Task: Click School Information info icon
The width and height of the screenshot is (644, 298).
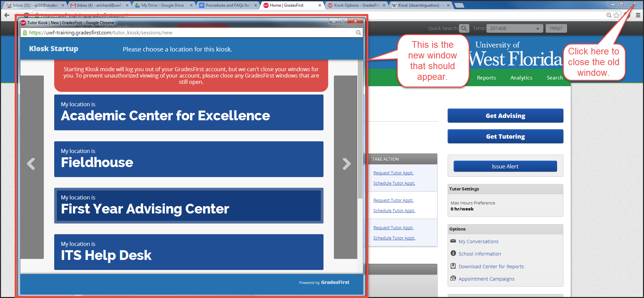Action: tap(453, 253)
